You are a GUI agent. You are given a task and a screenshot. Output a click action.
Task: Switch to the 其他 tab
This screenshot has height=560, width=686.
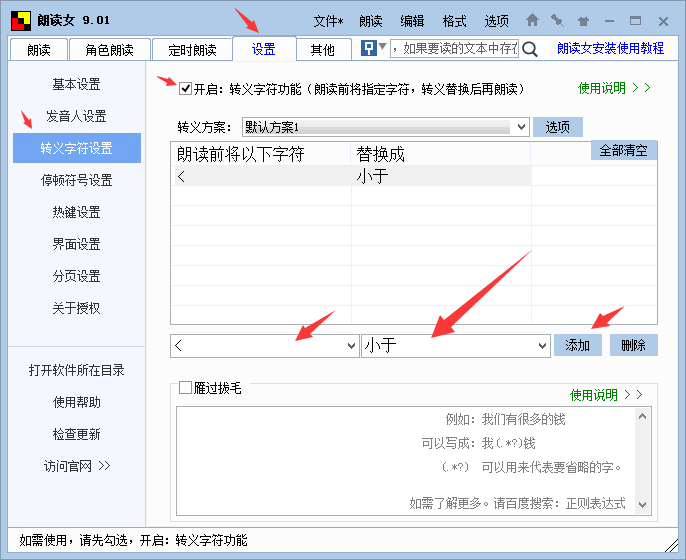tap(323, 50)
